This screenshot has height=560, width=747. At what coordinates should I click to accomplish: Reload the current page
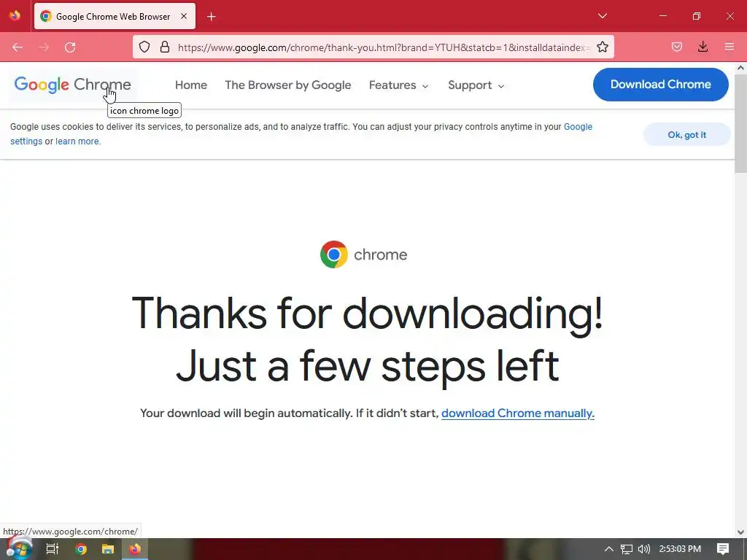70,47
